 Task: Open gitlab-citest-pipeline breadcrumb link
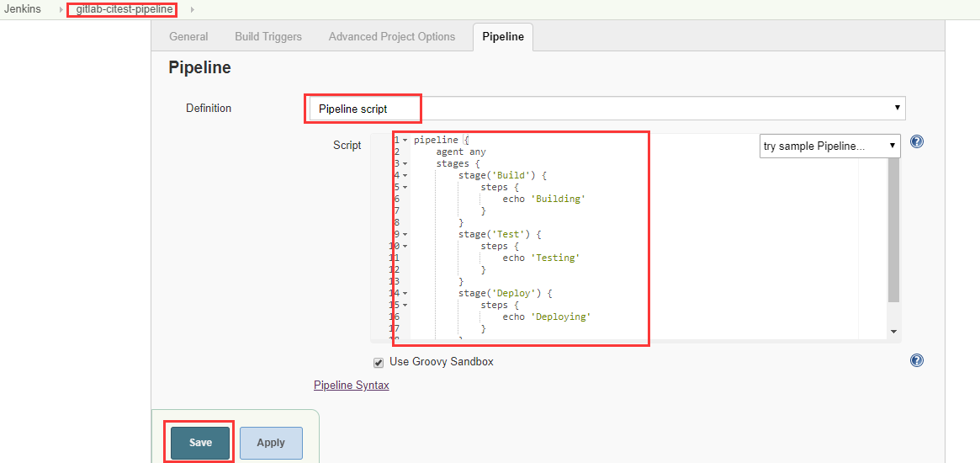(124, 10)
